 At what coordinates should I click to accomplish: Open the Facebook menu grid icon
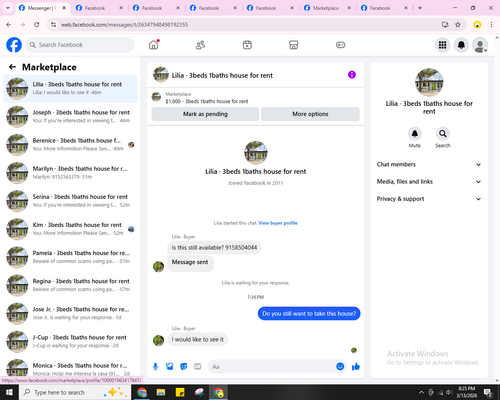point(442,45)
